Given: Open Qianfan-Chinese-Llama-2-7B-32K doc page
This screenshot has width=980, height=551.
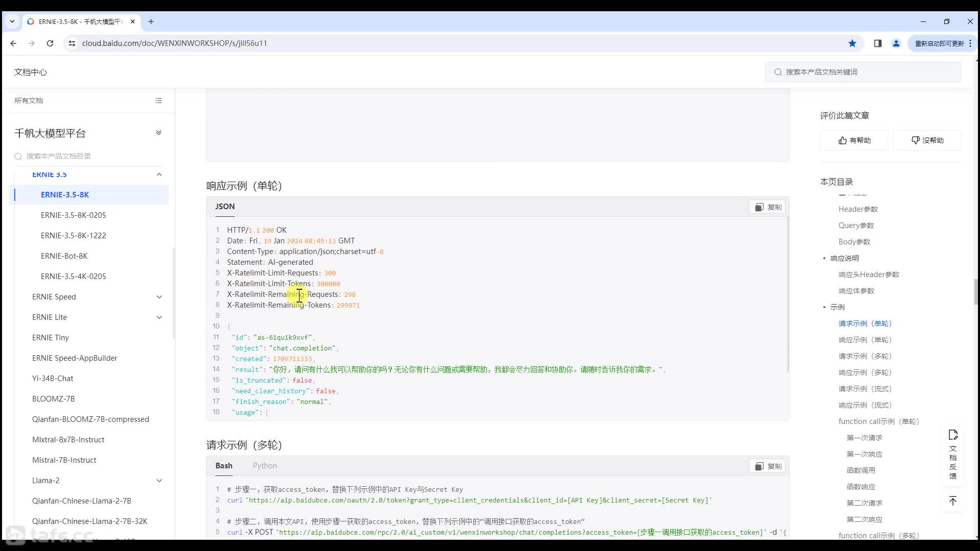Looking at the screenshot, I should point(90,521).
